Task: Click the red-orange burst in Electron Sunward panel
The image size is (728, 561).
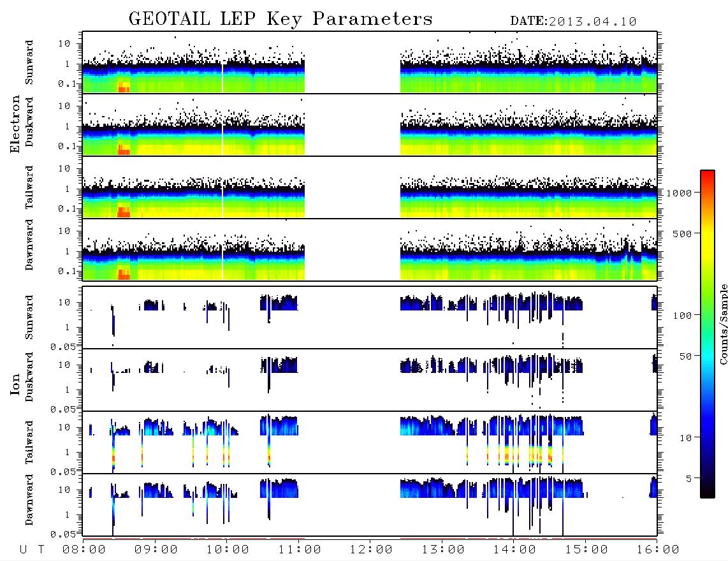Action: pyautogui.click(x=124, y=87)
